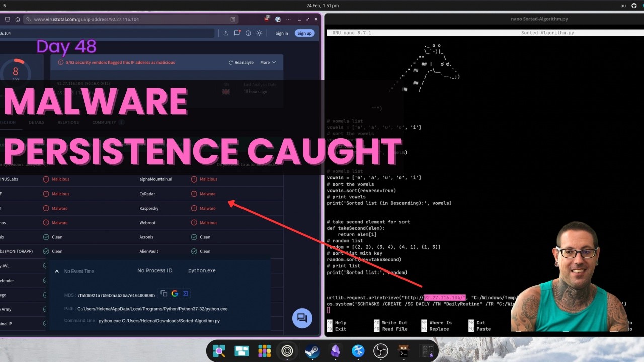
Task: Click the highlighted IP 92.27.116.104 in nano
Action: (445, 298)
